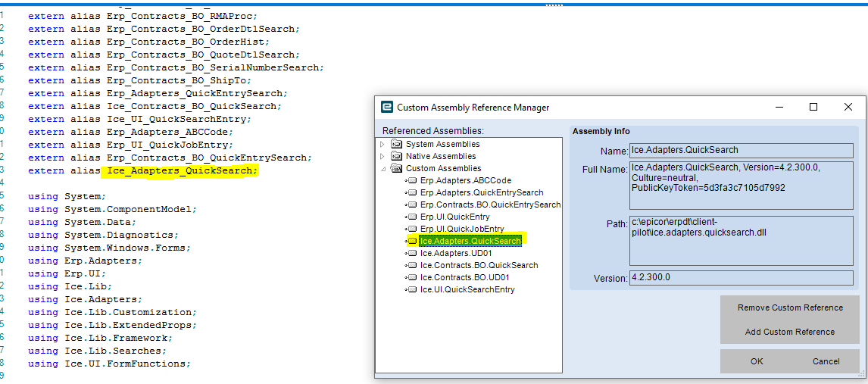The height and width of the screenshot is (384, 868).
Task: Maximize the Custom Assembly Reference Manager window
Action: (x=813, y=107)
